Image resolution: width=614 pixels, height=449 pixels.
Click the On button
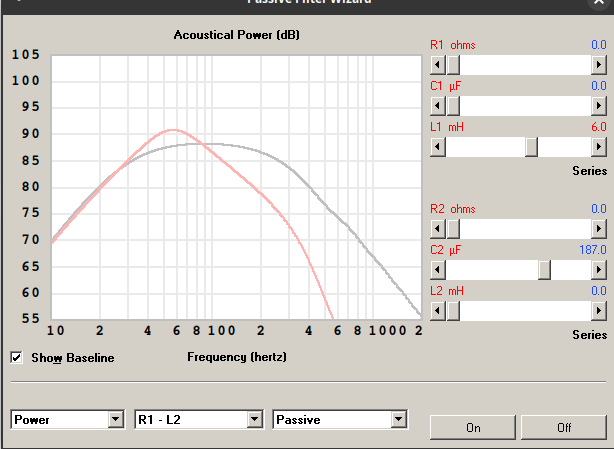[x=473, y=428]
